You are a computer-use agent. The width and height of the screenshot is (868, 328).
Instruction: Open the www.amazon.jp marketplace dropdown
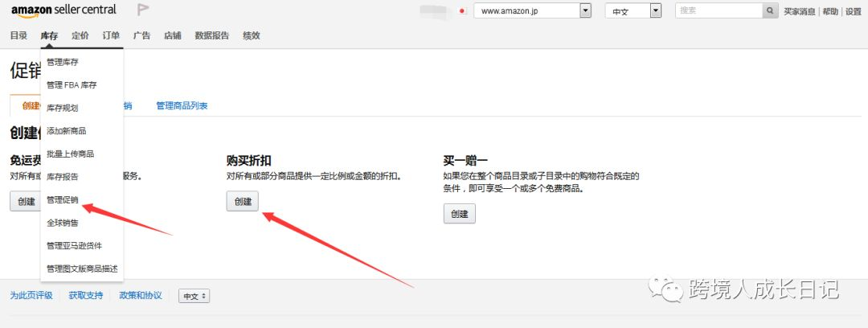coord(533,11)
